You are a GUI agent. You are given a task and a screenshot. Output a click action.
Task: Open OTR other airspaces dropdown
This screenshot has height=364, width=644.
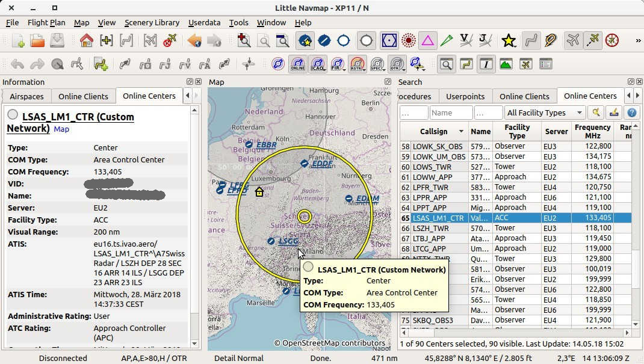pos(397,64)
